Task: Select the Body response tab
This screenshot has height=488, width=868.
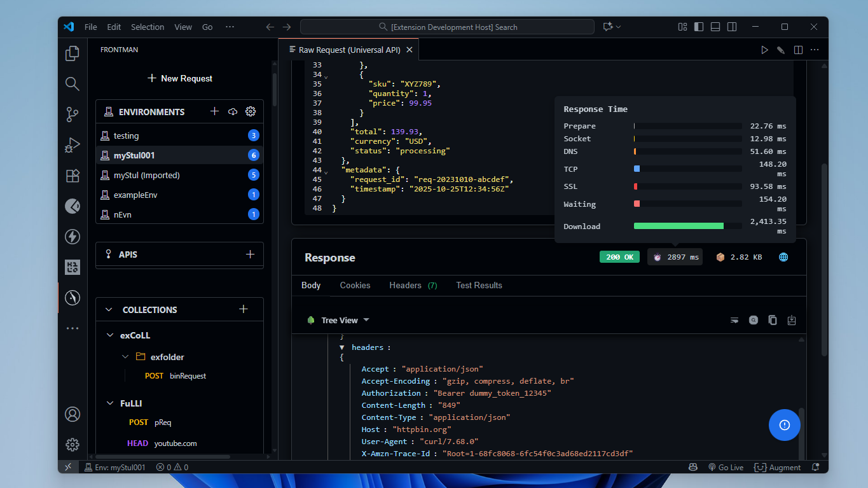Action: (311, 285)
